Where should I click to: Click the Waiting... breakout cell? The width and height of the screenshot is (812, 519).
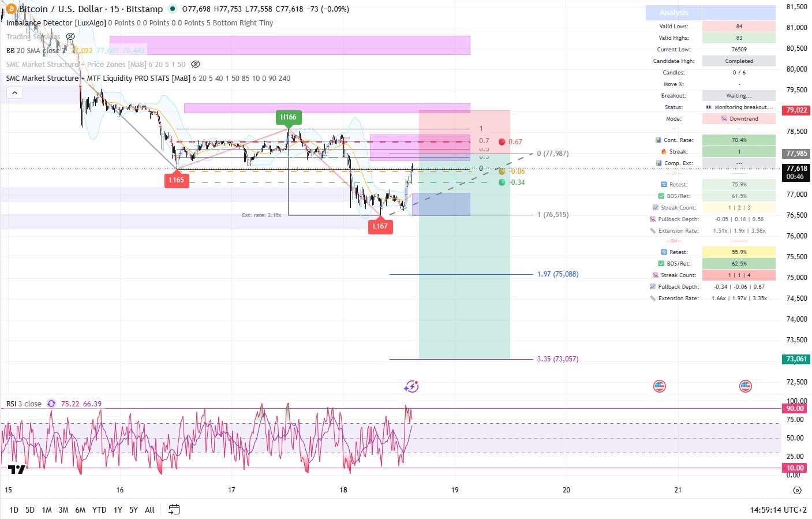[739, 95]
